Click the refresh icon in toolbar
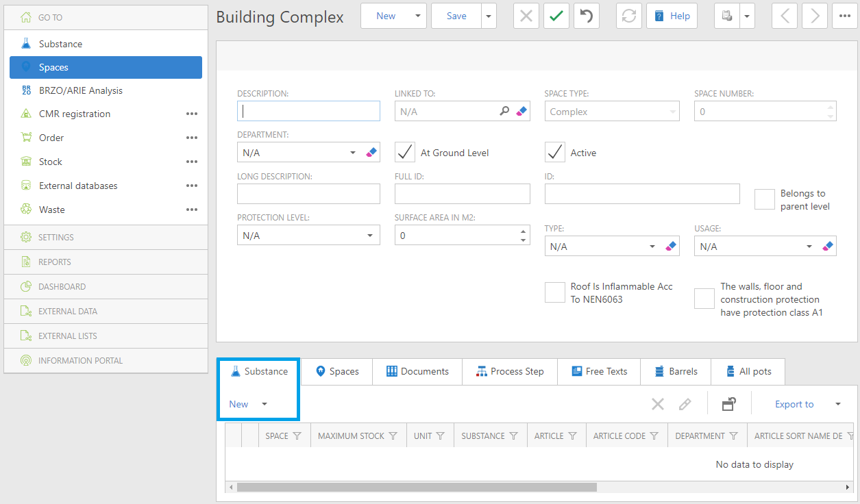 point(628,16)
